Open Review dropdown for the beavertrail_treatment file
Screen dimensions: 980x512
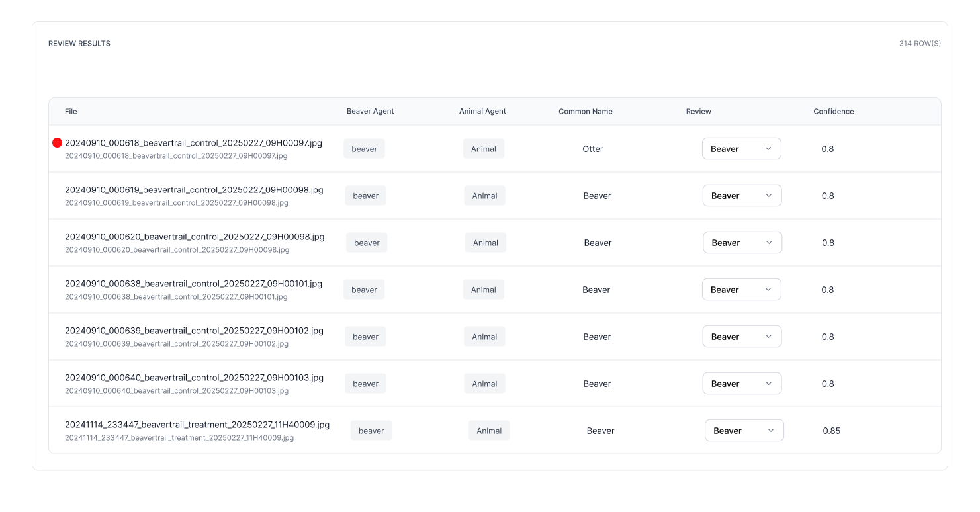(x=744, y=431)
